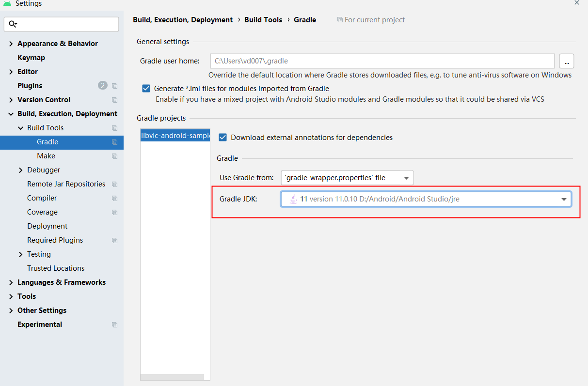Click project-level icon beside Build Tools
Image resolution: width=588 pixels, height=386 pixels.
[115, 128]
